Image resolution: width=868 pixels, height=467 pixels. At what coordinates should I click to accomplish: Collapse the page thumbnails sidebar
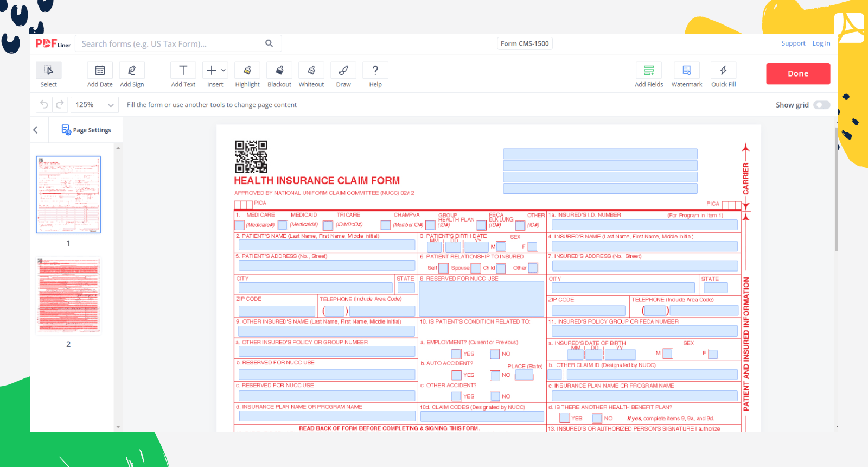click(36, 130)
